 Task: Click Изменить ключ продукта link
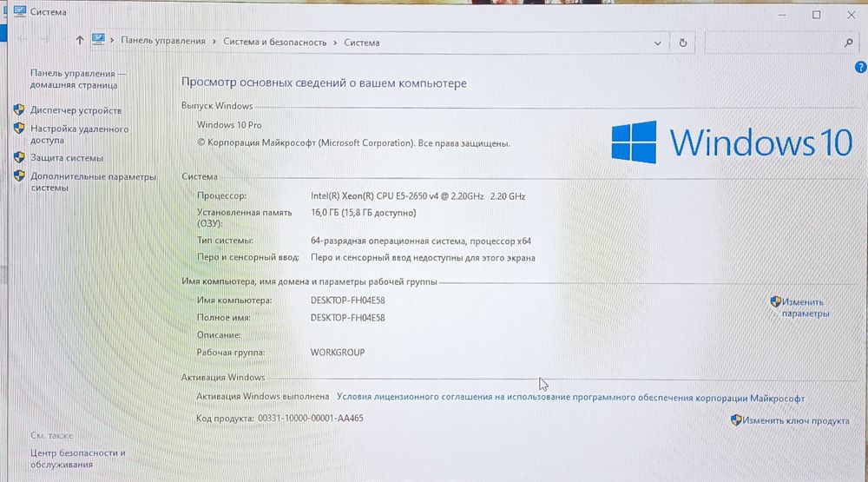tap(795, 420)
